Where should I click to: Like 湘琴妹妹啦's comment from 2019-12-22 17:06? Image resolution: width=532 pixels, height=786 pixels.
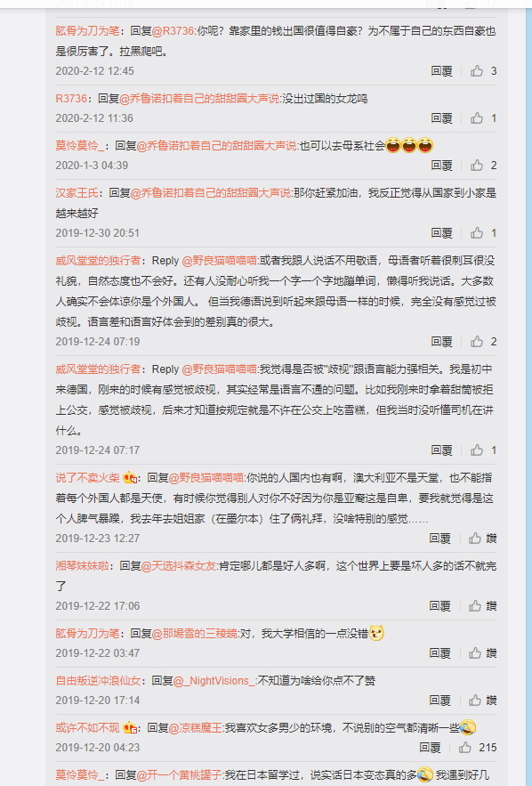475,606
